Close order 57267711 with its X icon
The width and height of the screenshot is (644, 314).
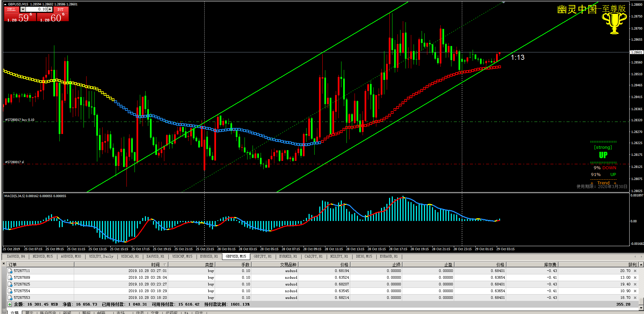635,271
